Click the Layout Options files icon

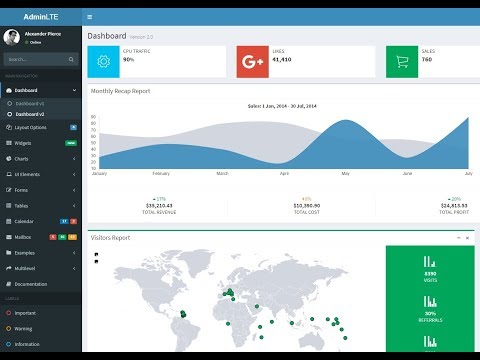9,127
